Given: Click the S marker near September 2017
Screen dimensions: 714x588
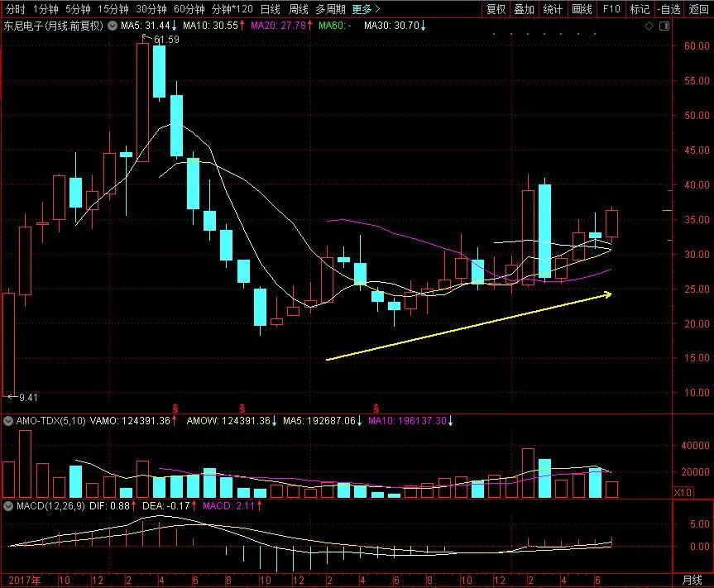Looking at the screenshot, I should pos(242,409).
